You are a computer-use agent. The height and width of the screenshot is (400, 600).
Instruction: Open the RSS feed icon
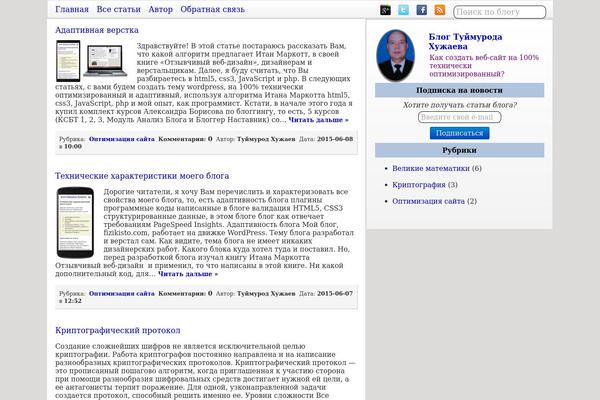[440, 10]
